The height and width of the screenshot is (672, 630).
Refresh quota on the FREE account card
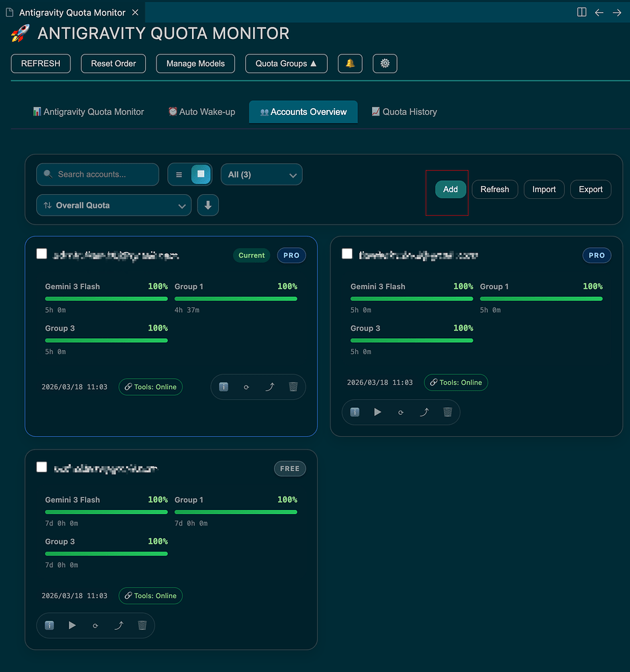pyautogui.click(x=95, y=626)
